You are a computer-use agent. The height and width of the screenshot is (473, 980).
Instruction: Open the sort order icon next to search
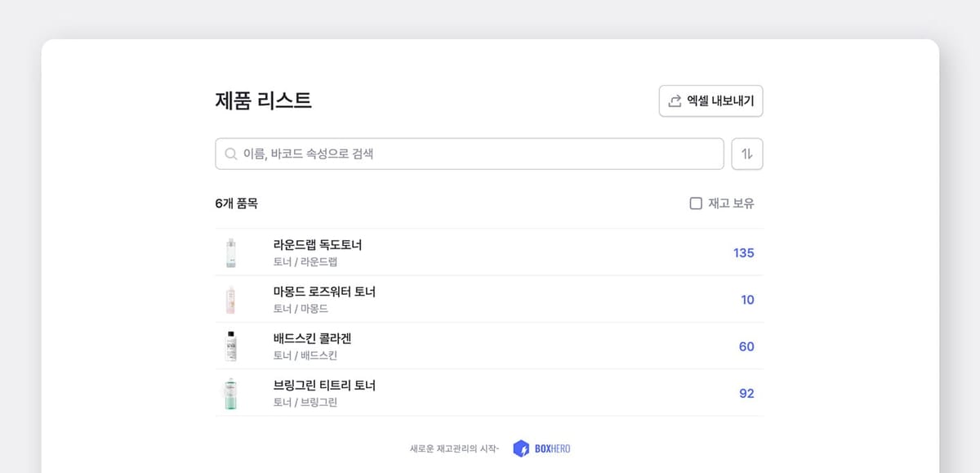(x=749, y=154)
